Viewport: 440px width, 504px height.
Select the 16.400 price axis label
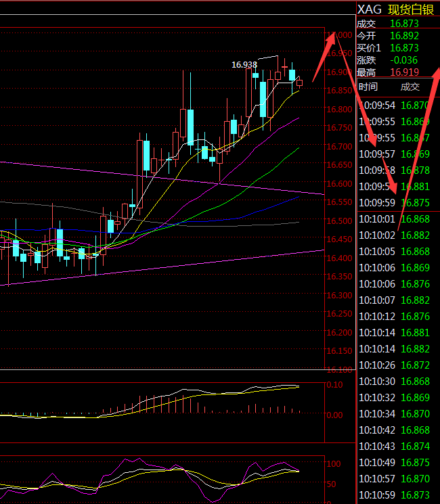(x=339, y=258)
